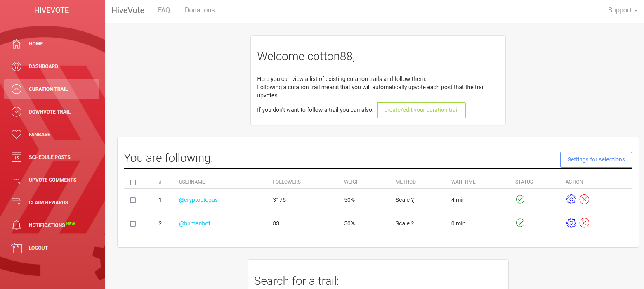Click the Notifications bell icon
Screen dimensions: 644x289
click(x=17, y=225)
